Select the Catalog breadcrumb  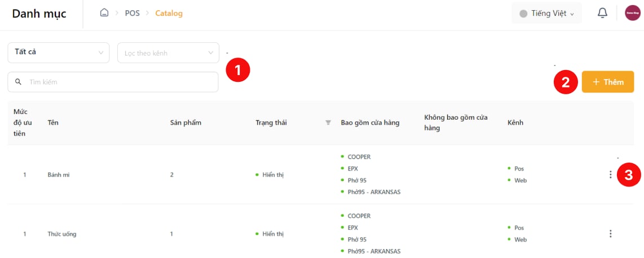pos(169,13)
